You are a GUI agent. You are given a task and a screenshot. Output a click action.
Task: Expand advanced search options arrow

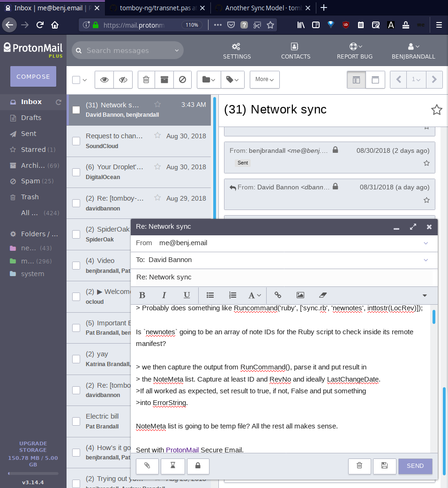(177, 51)
